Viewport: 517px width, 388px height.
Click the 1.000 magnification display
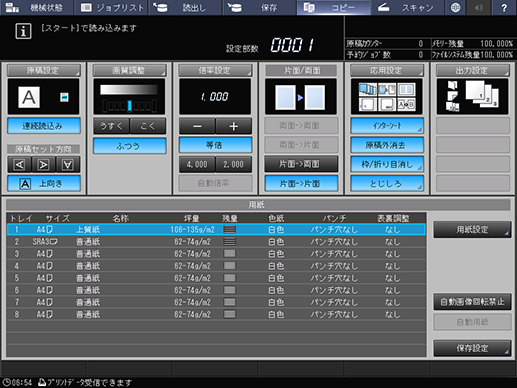pos(215,97)
